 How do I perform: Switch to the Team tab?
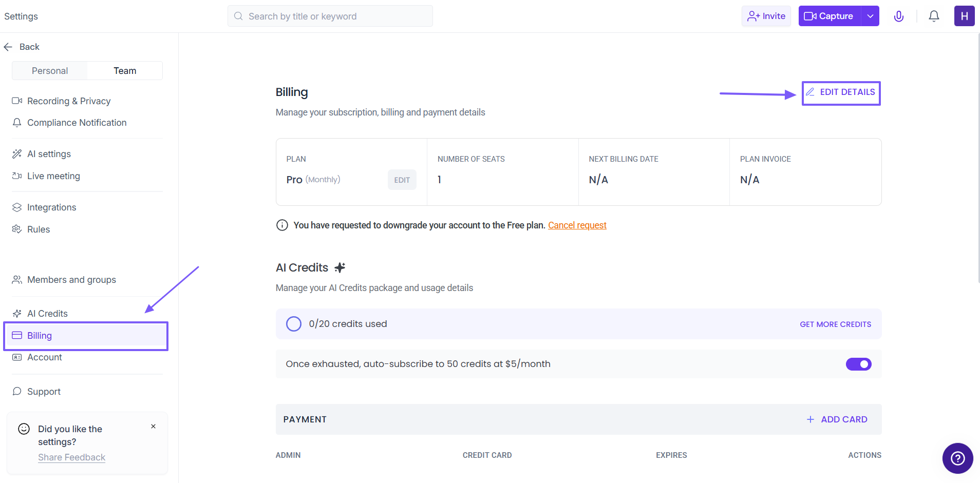[x=125, y=71]
